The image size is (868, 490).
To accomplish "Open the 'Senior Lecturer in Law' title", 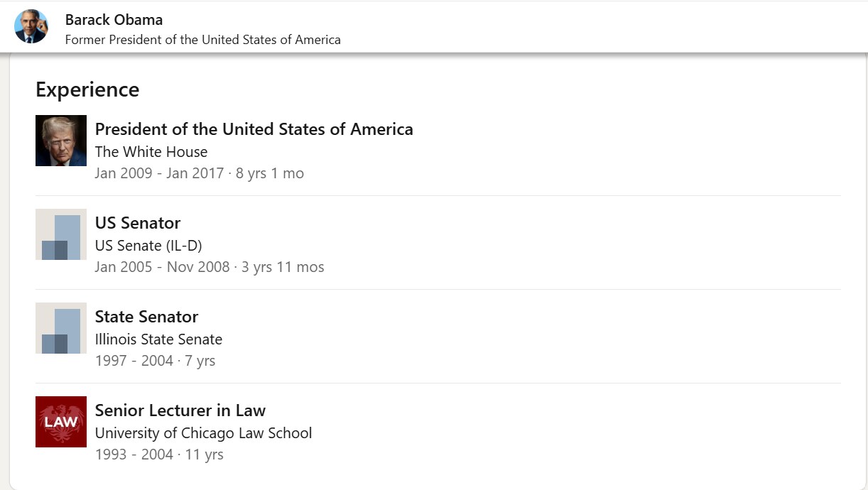I will [180, 410].
